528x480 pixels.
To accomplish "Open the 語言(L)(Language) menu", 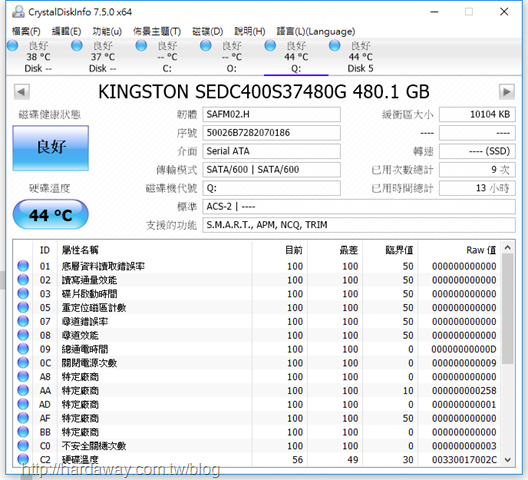I will click(316, 32).
